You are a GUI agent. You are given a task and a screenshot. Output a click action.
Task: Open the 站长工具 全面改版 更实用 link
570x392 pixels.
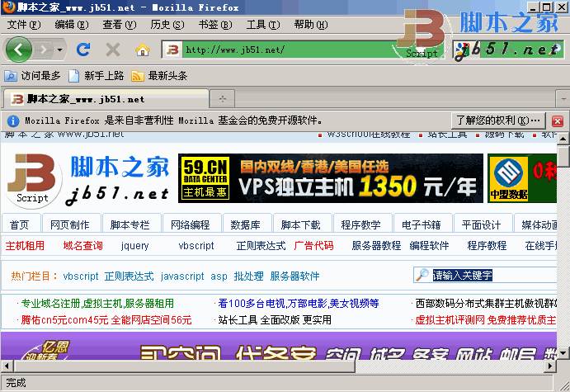pyautogui.click(x=275, y=320)
